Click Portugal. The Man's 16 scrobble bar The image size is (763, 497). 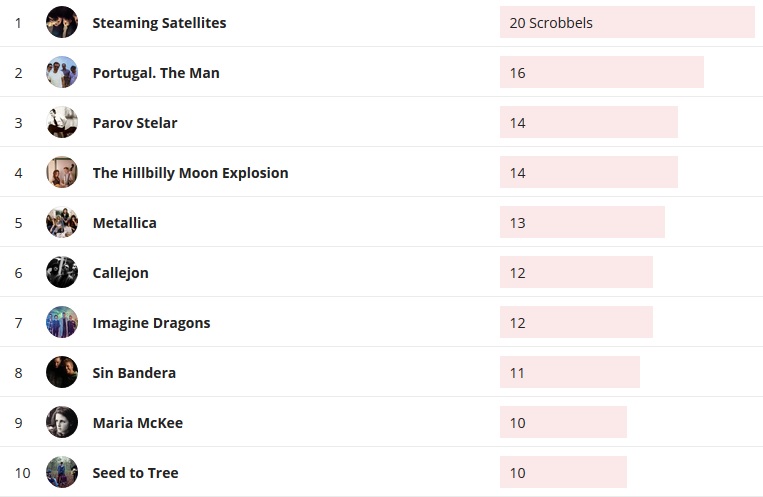tap(601, 72)
